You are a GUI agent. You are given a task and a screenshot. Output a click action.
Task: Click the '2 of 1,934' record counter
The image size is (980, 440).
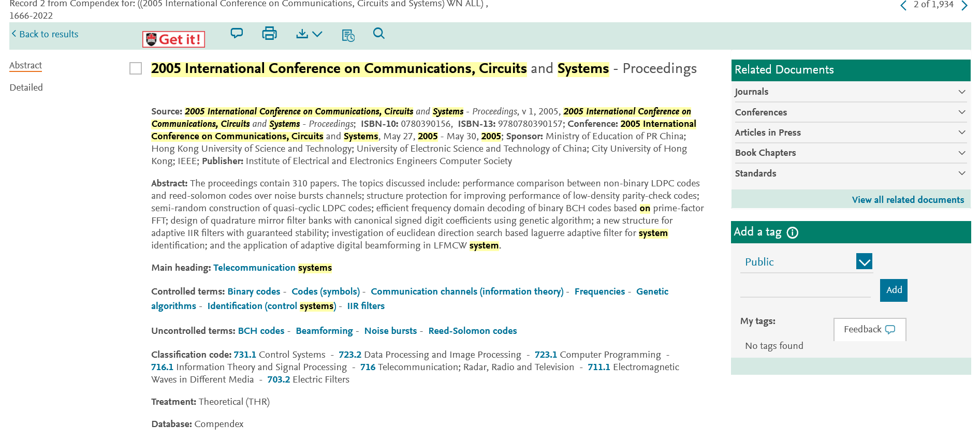point(933,5)
